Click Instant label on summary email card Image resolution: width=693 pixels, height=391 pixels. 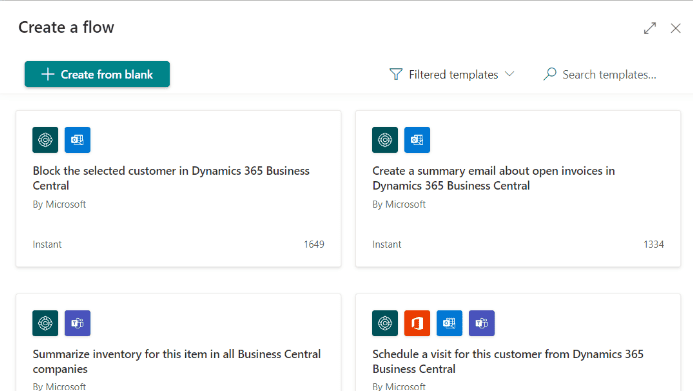point(387,244)
